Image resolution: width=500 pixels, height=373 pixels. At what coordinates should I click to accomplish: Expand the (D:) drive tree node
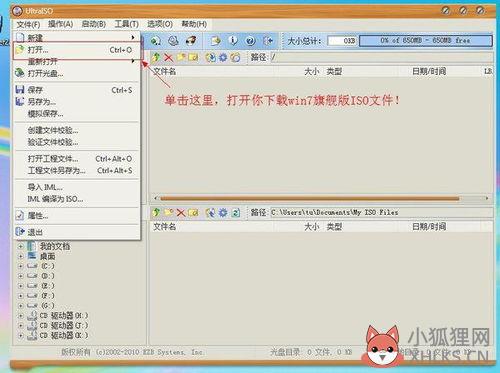tap(21, 276)
